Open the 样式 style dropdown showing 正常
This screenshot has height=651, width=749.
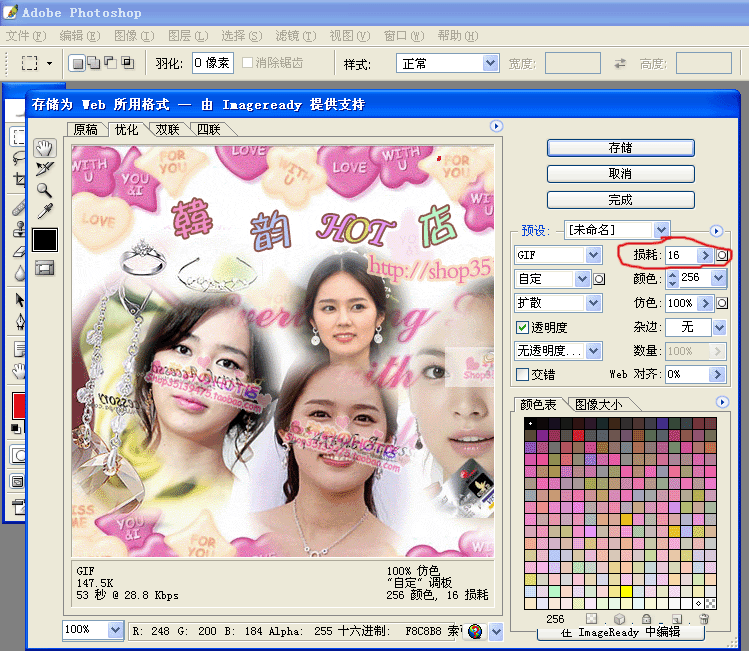coord(448,63)
